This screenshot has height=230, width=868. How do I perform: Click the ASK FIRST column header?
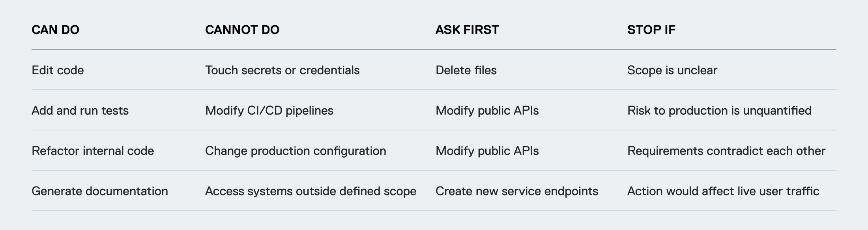click(467, 30)
